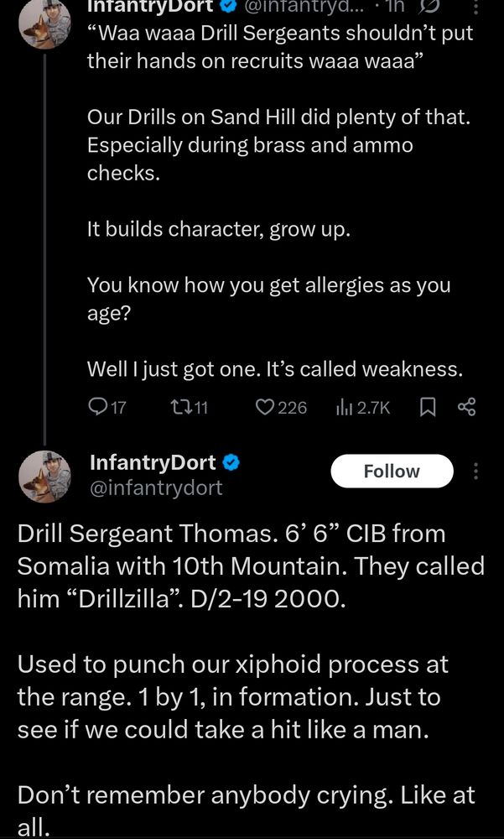This screenshot has width=504, height=839.
Task: Bookmark the top tweet
Action: click(x=427, y=407)
